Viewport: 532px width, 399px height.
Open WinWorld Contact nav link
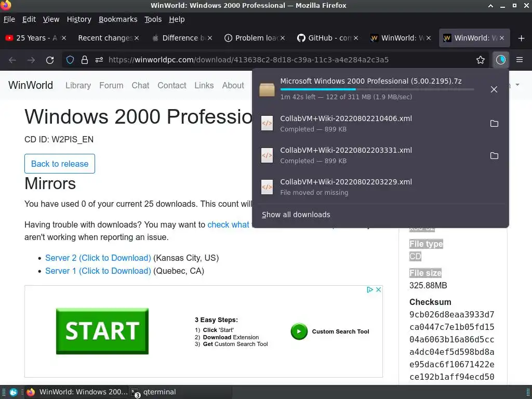point(171,85)
